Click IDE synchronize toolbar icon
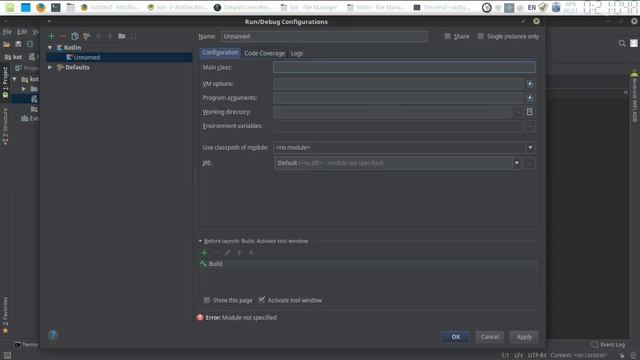The height and width of the screenshot is (360, 640). click(30, 44)
